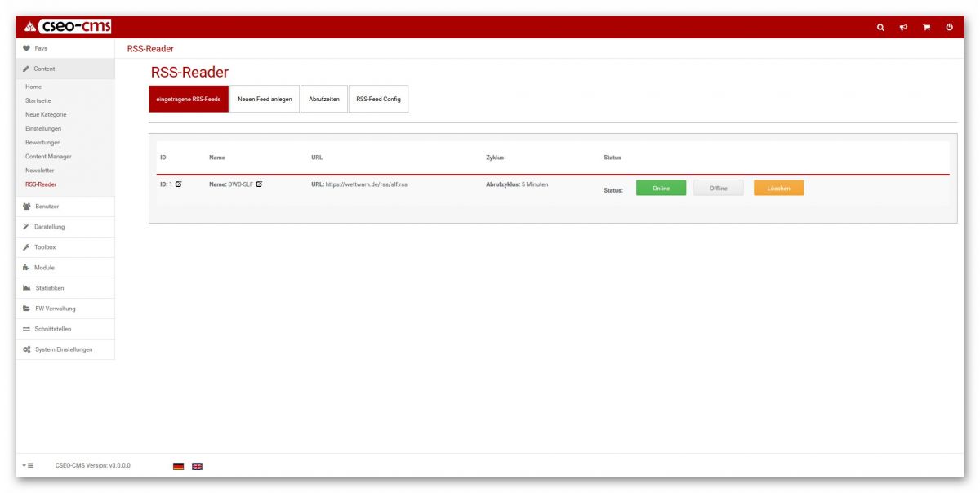
Task: Expand the Favs section
Action: click(65, 48)
